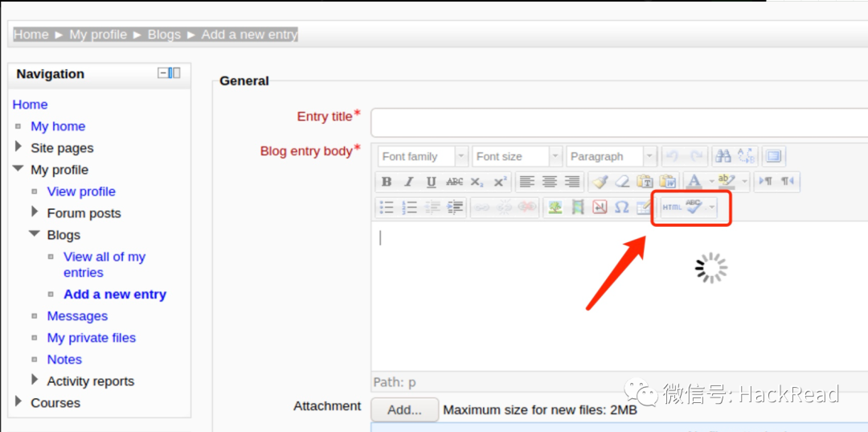Open the Font size dropdown

click(x=518, y=156)
